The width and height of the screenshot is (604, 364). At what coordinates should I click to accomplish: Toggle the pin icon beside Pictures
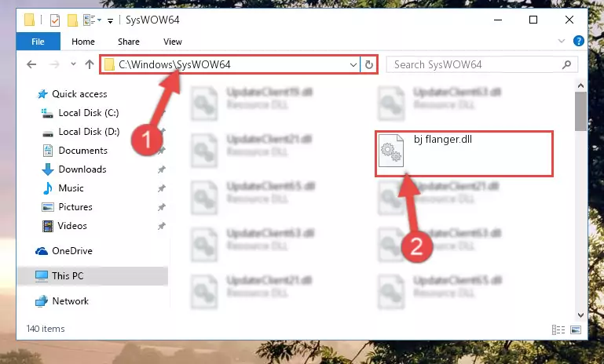161,207
